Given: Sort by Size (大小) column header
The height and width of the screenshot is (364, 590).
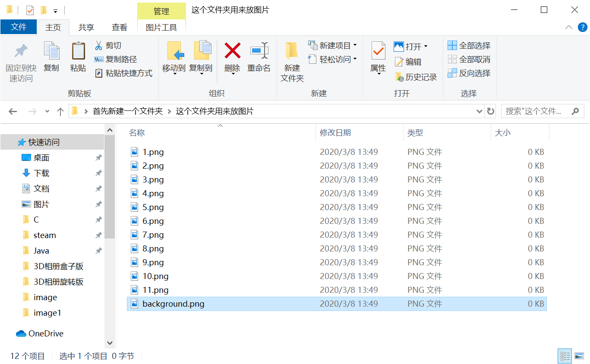Looking at the screenshot, I should [x=520, y=133].
